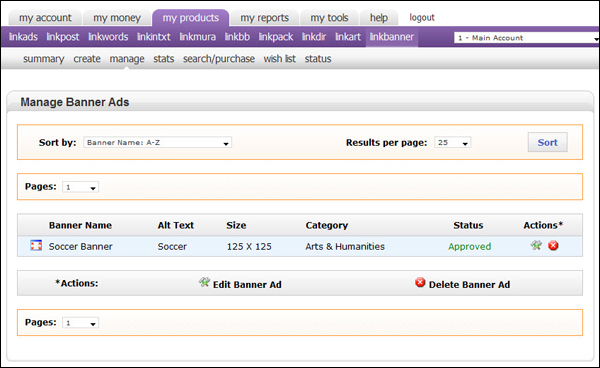The image size is (600, 368).
Task: Click the Status column header
Action: point(468,225)
